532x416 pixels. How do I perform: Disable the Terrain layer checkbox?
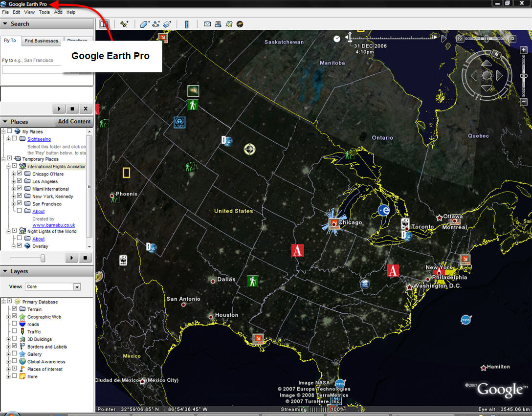click(14, 309)
